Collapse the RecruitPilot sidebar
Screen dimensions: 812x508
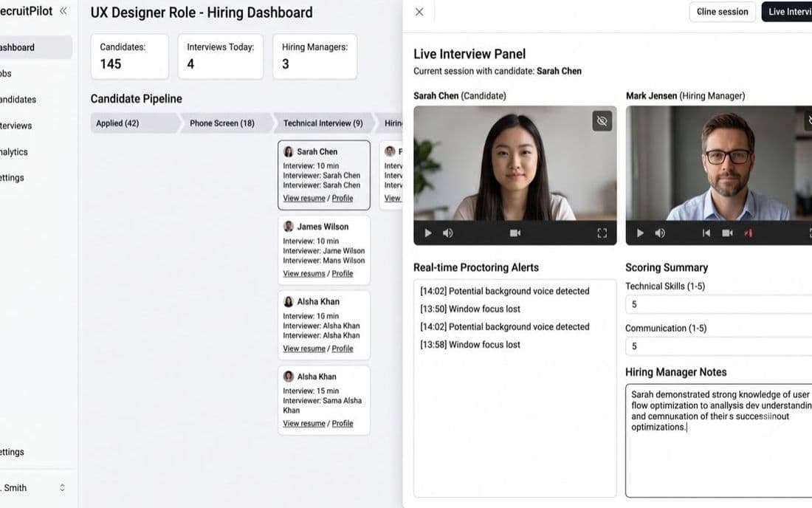click(63, 11)
